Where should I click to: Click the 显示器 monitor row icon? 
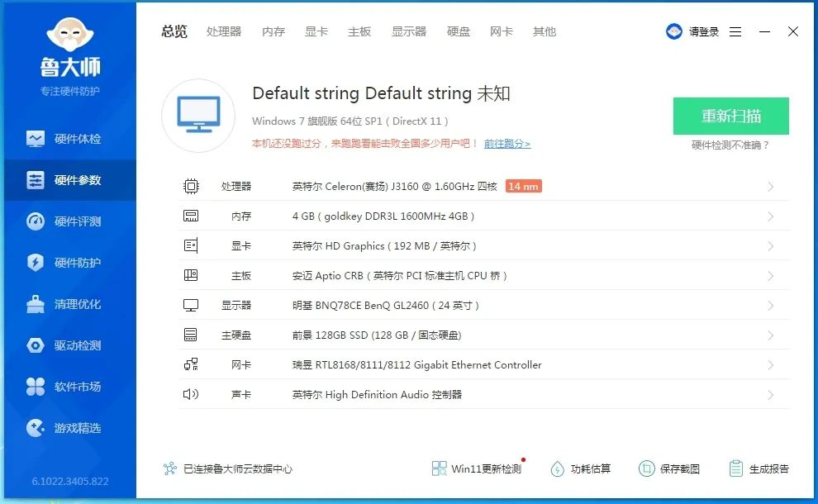[x=191, y=305]
